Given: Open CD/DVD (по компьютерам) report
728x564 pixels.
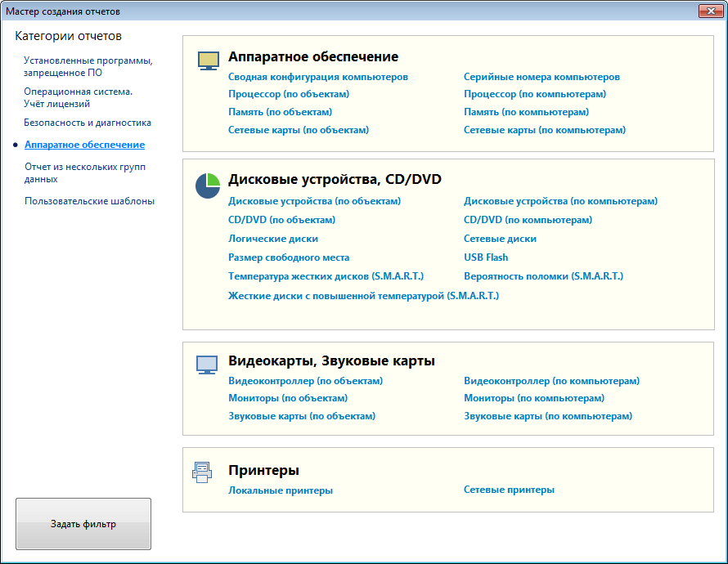Looking at the screenshot, I should (x=528, y=220).
